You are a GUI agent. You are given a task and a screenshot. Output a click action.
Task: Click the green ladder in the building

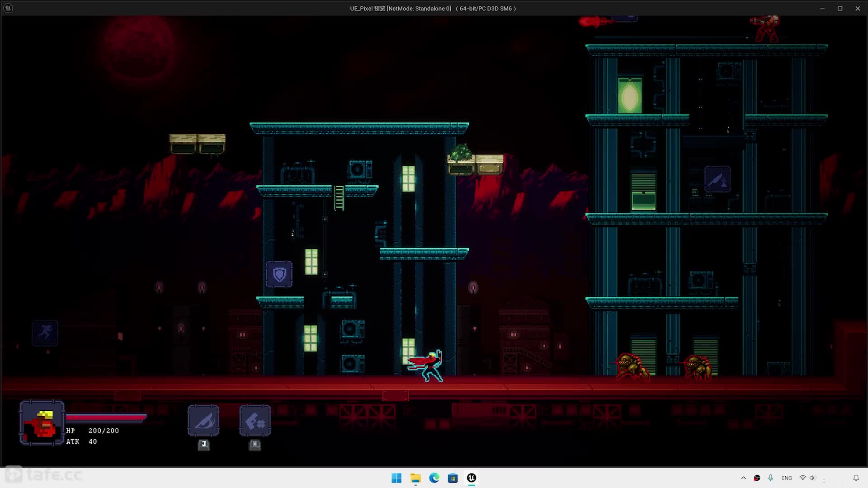339,198
